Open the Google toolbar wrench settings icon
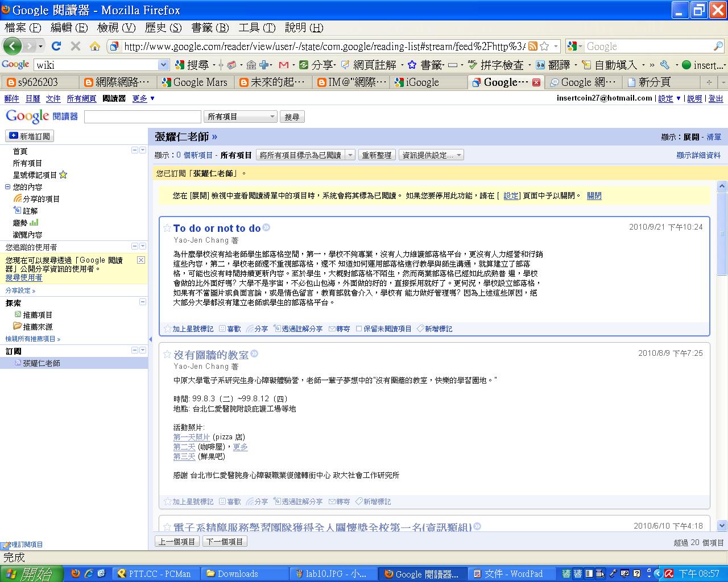Viewport: 728px width, 582px height. click(664, 65)
